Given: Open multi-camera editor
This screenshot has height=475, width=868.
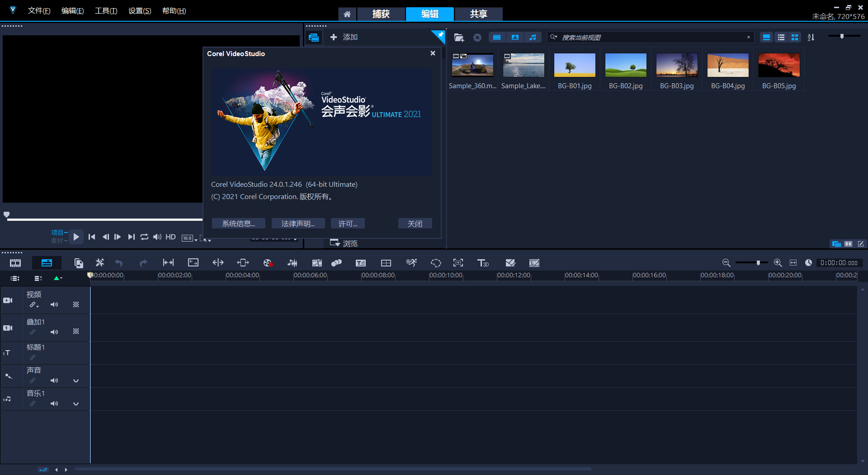Looking at the screenshot, I should (386, 263).
